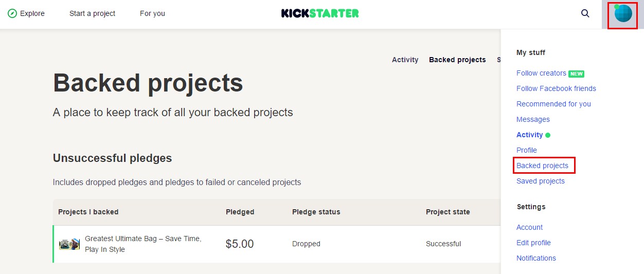Switch to the Activity tab
This screenshot has width=644, height=274.
[x=405, y=60]
